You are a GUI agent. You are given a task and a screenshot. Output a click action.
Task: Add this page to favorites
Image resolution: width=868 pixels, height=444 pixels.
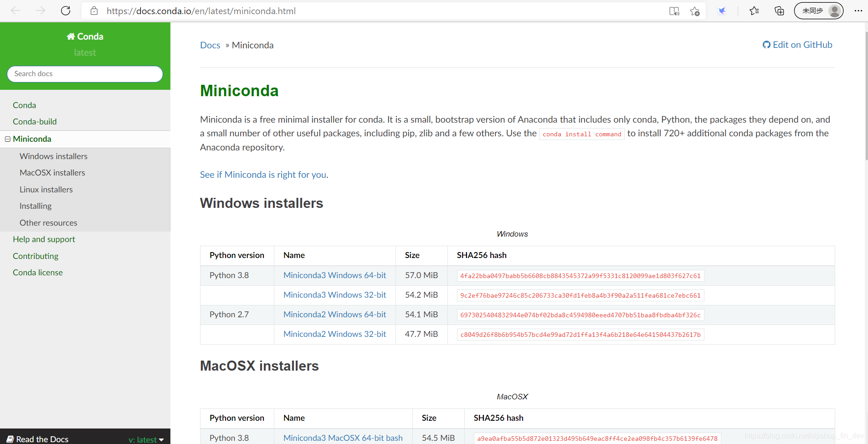(694, 11)
